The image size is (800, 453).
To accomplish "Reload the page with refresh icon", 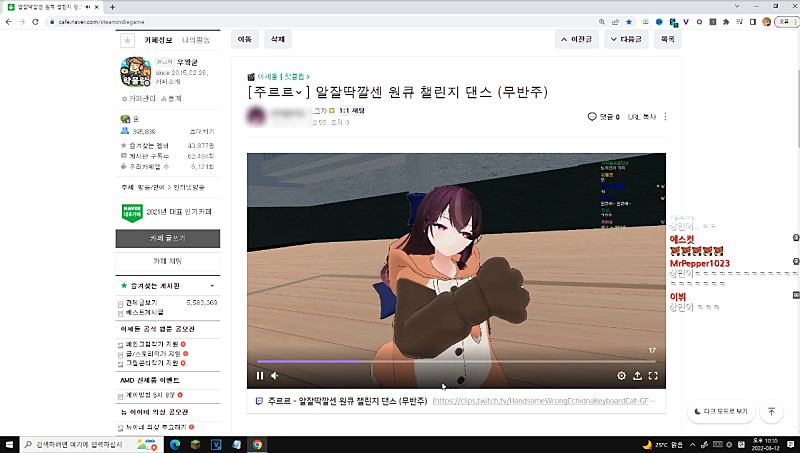I will [x=35, y=22].
